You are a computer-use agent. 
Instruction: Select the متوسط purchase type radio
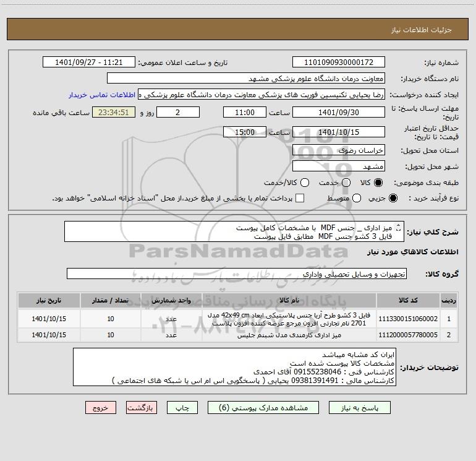pos(357,198)
